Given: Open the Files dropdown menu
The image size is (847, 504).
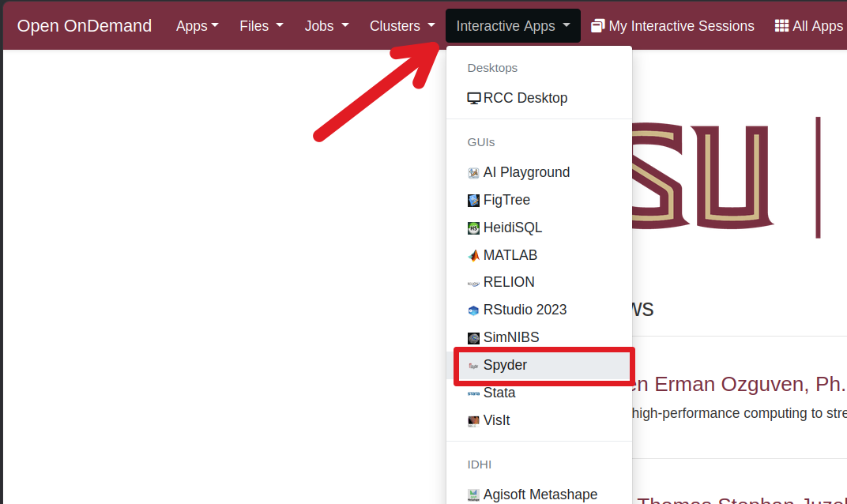Looking at the screenshot, I should (262, 26).
